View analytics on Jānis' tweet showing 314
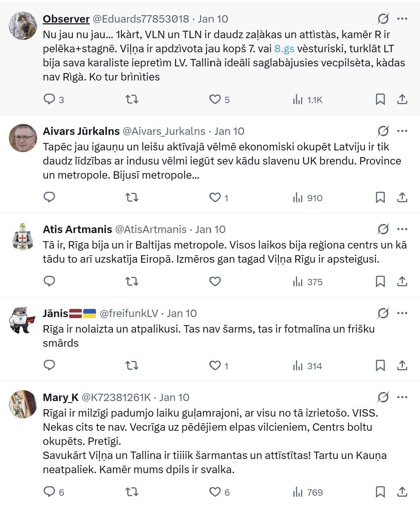 [x=307, y=366]
